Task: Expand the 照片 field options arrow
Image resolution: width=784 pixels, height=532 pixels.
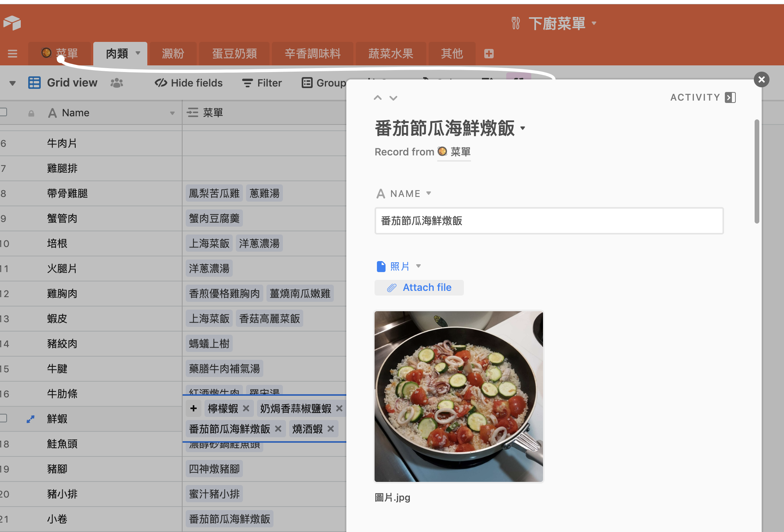Action: 418,266
